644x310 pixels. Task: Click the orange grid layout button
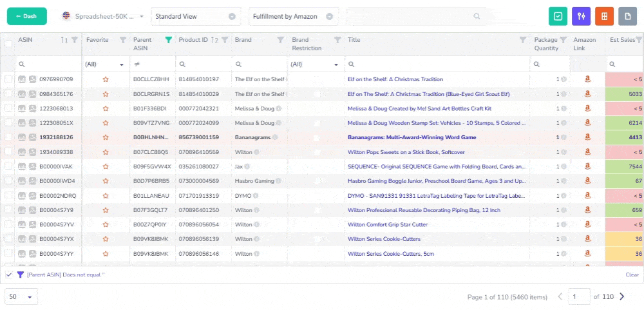pyautogui.click(x=604, y=16)
